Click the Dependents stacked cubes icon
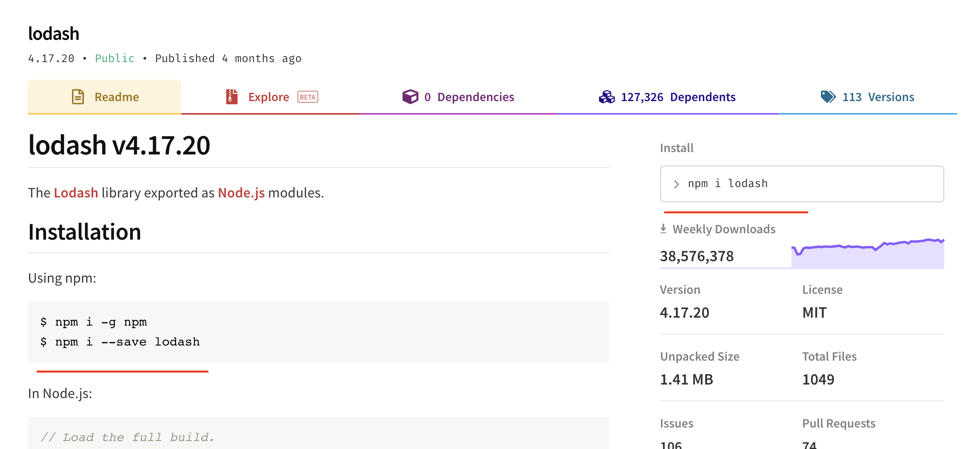The image size is (980, 449). click(607, 97)
